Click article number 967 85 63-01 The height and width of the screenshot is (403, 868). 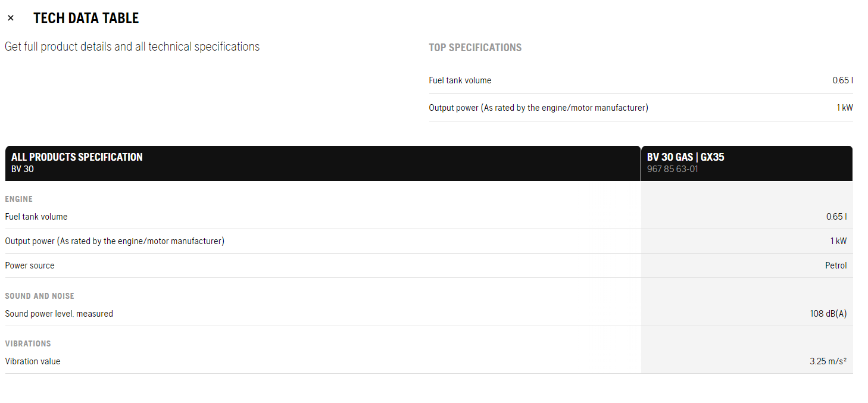coord(673,169)
